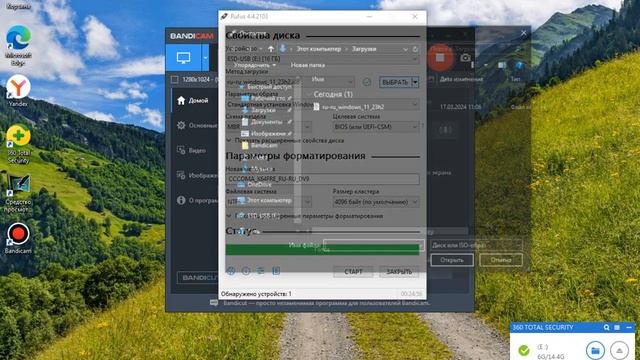Viewport: 640px width, 360px height.
Task: Open 360 Total Security desktop shortcut
Action: (18, 144)
